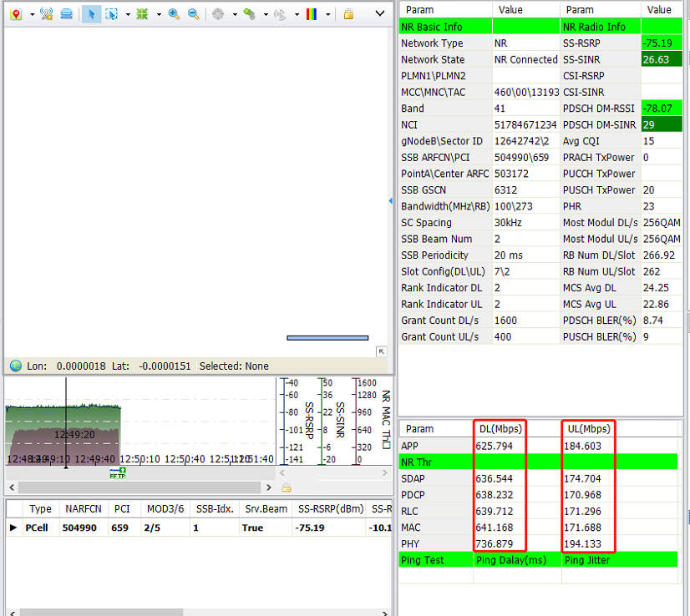The width and height of the screenshot is (690, 616).
Task: Expand the fit-to-extent dropdown arrow
Action: coord(159,14)
